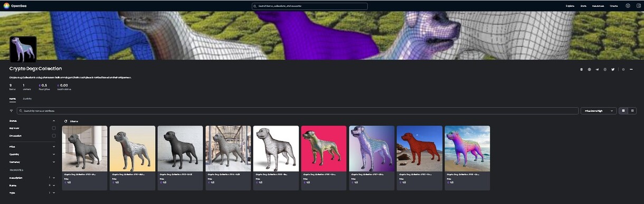Open the Explore menu item
The image size is (644, 204).
pyautogui.click(x=570, y=6)
